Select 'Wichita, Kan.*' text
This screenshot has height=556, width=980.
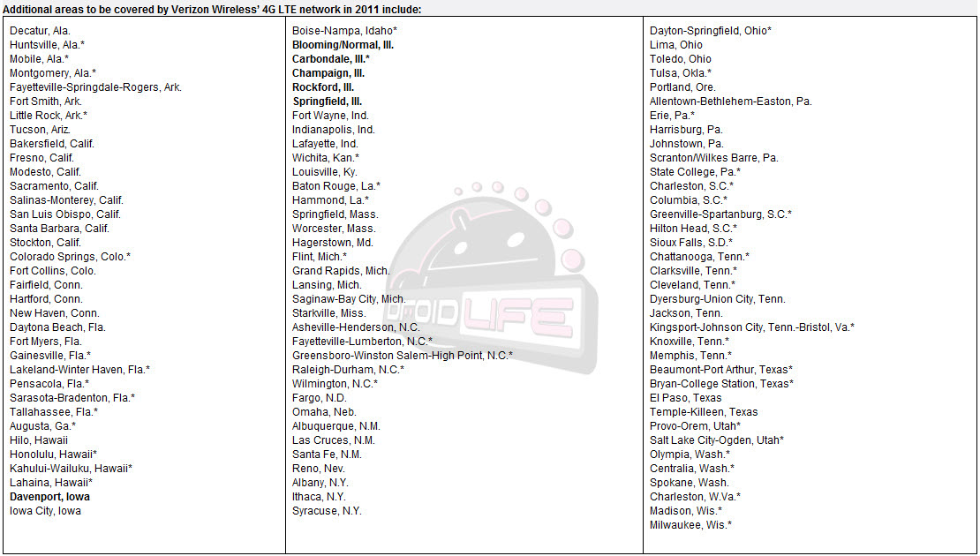pos(326,158)
